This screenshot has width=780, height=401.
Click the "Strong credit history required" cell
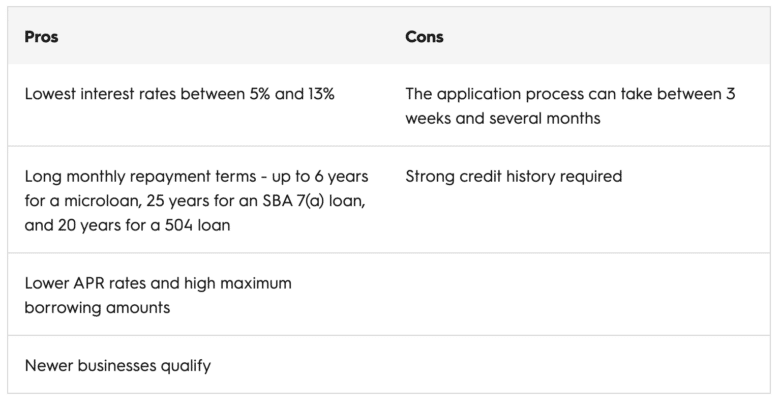tap(514, 176)
